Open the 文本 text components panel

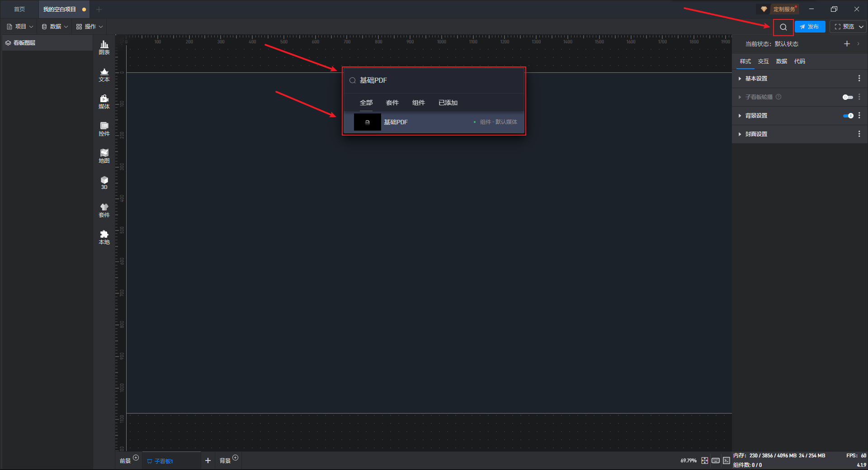[x=104, y=75]
